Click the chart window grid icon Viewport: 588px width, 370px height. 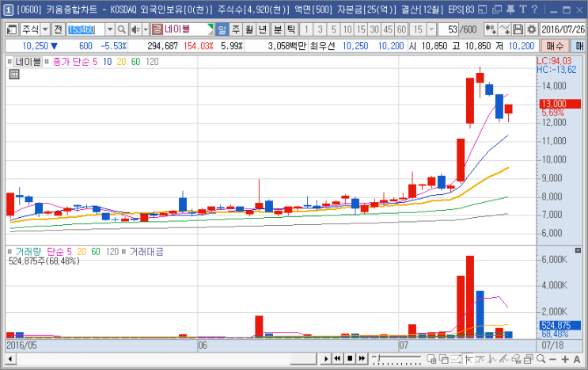(x=431, y=359)
